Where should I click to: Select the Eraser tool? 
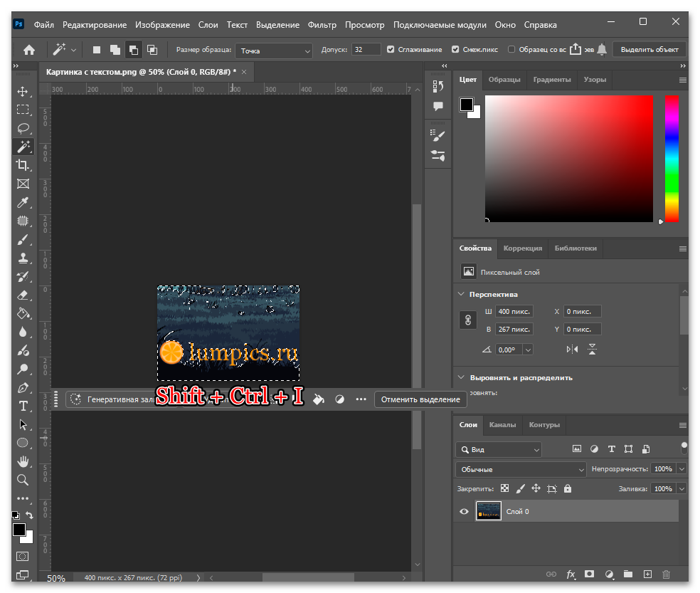point(23,295)
